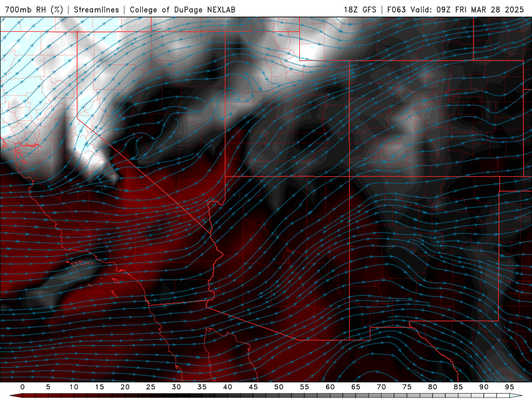Image resolution: width=532 pixels, height=399 pixels.
Task: Click 'College of DuPage NEXLAB' header text
Action: (182, 9)
